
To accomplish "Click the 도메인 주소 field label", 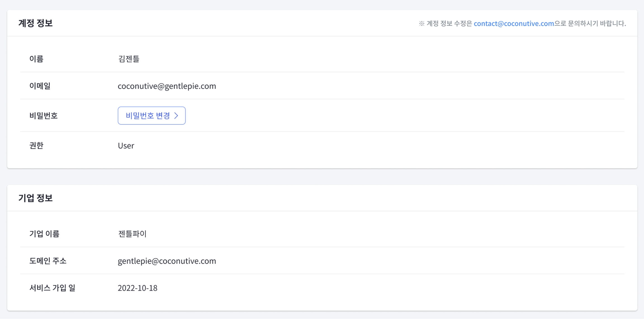I will pyautogui.click(x=48, y=261).
